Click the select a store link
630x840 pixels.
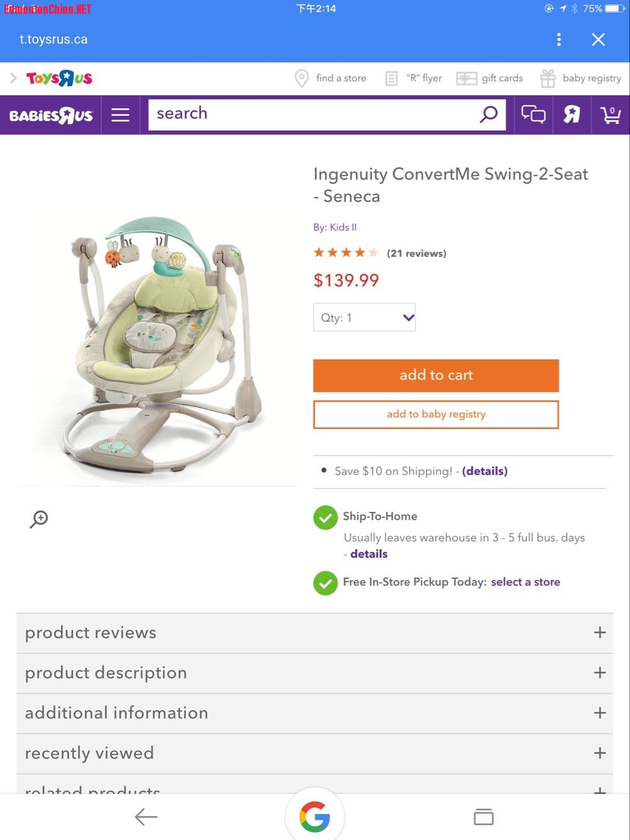526,582
